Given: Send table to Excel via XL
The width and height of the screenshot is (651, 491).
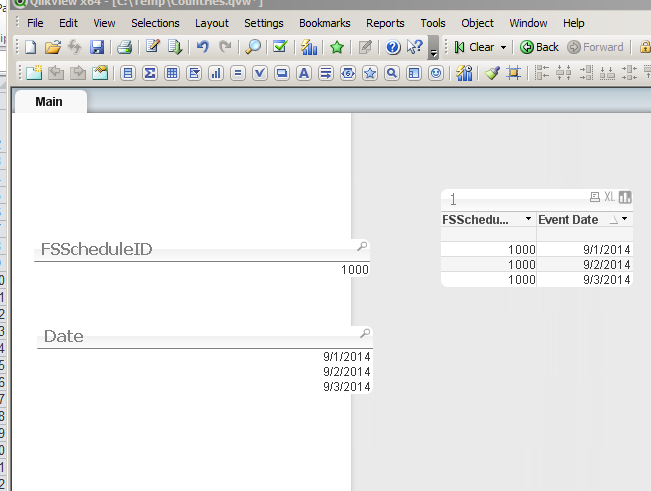Looking at the screenshot, I should [609, 197].
